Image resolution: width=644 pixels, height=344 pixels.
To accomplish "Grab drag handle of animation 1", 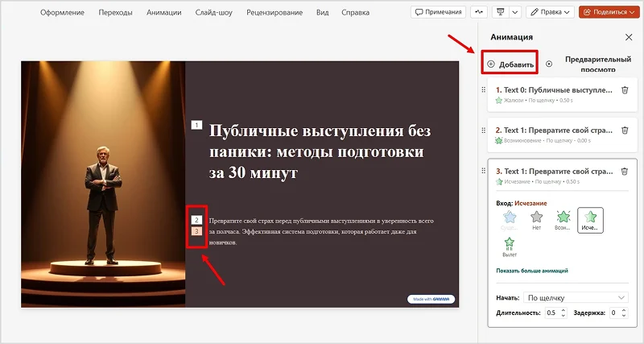I will click(x=484, y=89).
